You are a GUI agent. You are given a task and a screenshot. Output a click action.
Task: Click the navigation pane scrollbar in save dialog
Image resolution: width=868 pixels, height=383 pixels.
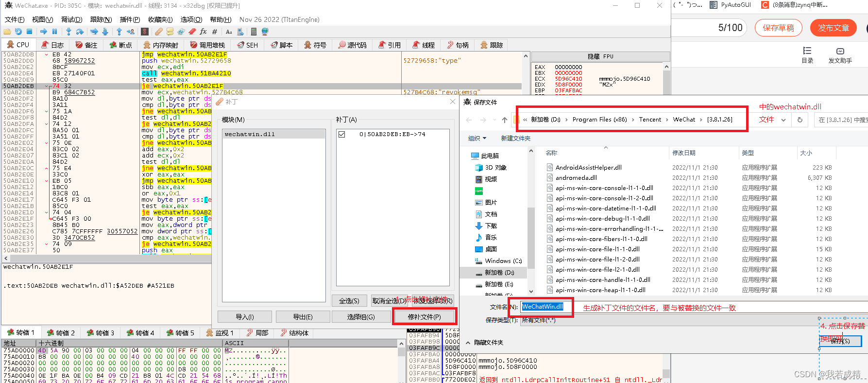tap(531, 221)
